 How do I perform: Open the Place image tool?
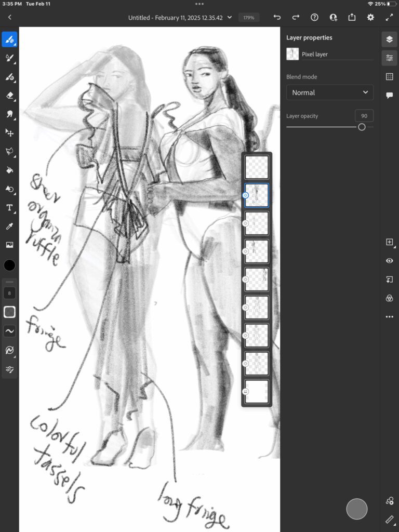(9, 245)
